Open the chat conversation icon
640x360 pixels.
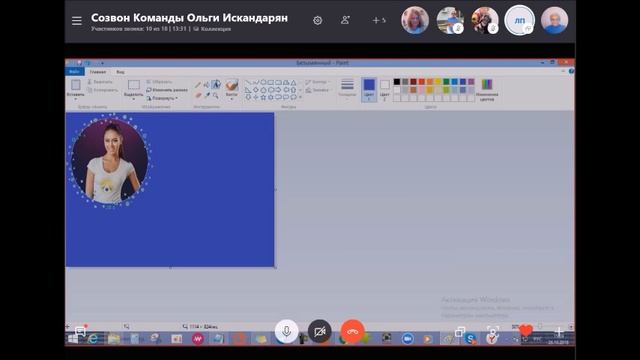[x=80, y=331]
